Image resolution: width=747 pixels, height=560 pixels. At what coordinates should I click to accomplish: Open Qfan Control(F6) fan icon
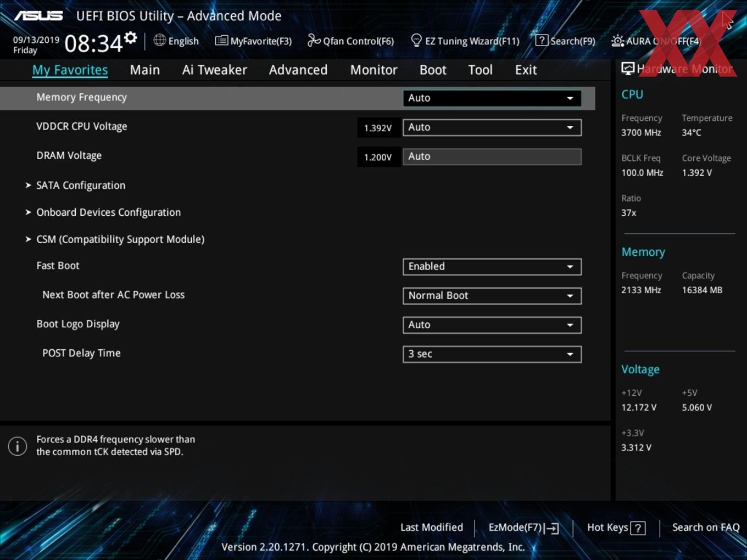click(314, 40)
